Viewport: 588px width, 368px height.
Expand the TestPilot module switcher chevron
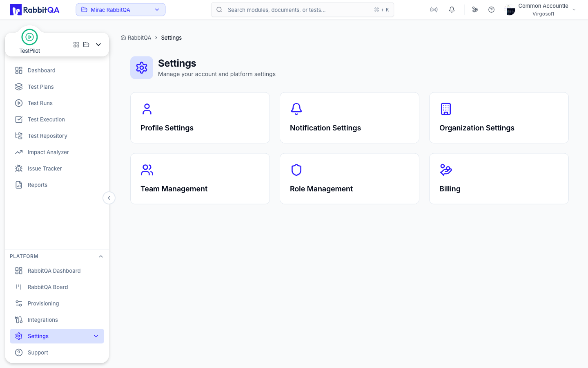98,45
